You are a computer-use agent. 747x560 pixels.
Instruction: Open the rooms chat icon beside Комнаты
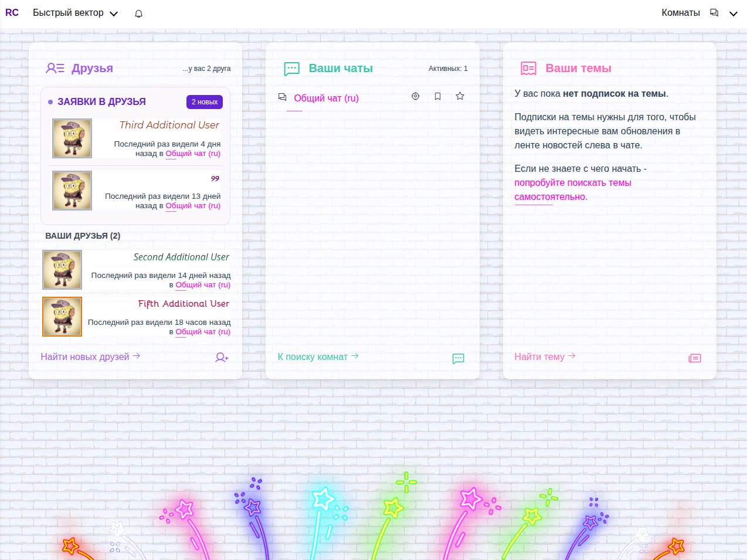coord(714,13)
